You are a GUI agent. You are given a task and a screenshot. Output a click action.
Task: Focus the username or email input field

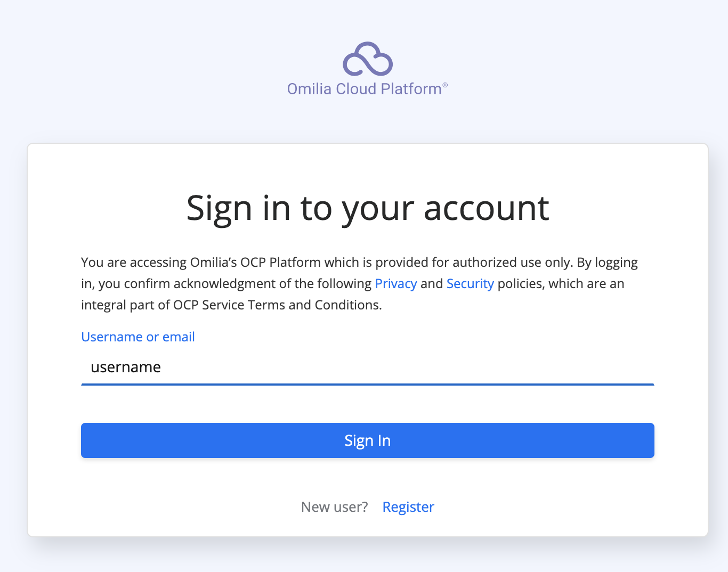[x=367, y=367]
